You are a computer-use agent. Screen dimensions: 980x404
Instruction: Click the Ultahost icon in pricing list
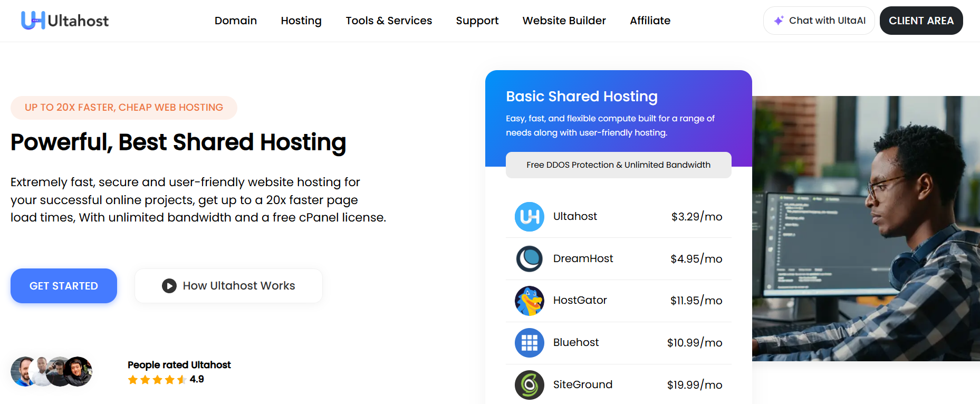tap(530, 217)
